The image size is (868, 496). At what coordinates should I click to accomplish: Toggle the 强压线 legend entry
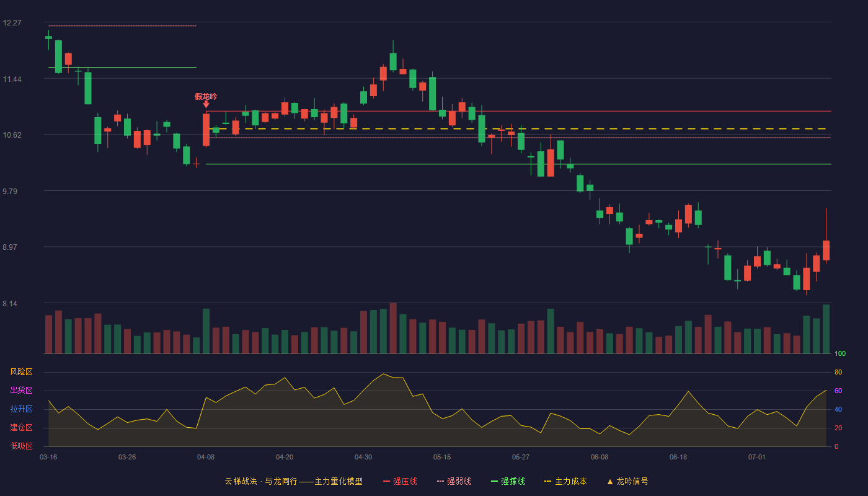click(400, 481)
